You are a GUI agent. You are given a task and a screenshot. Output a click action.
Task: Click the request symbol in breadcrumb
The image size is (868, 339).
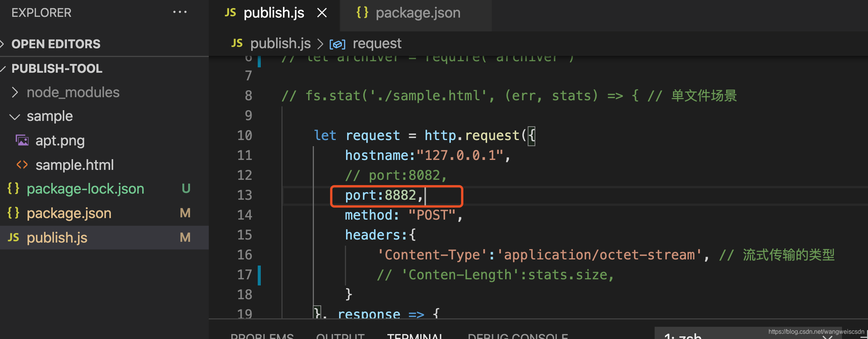[377, 44]
